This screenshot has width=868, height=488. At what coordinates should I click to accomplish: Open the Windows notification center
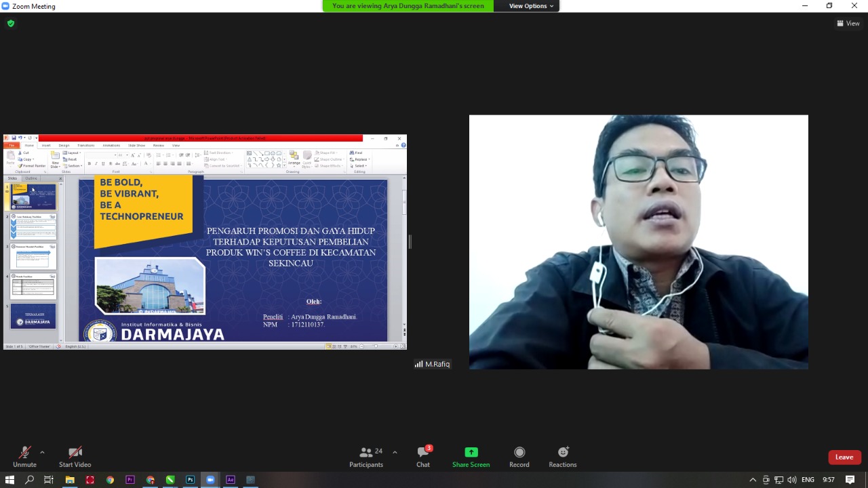850,480
